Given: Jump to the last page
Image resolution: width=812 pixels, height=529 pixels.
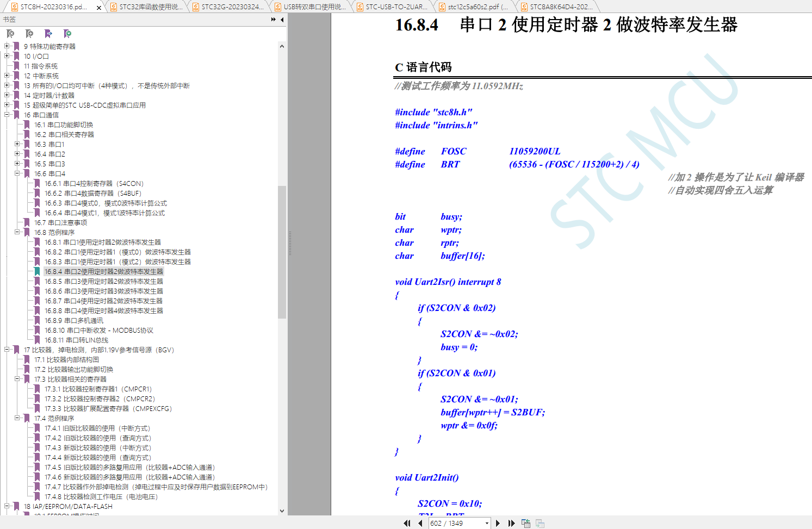Looking at the screenshot, I should [511, 523].
